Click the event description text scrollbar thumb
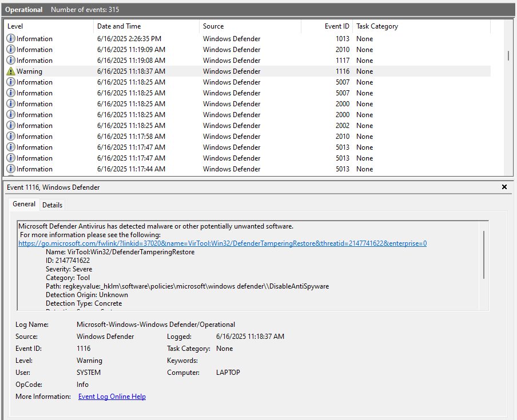 [484, 255]
